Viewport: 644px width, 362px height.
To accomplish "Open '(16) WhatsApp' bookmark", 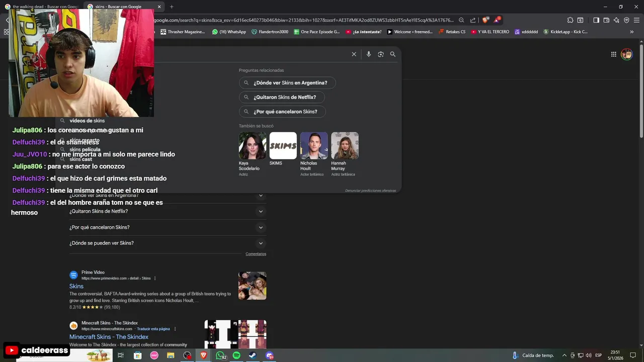I will [x=229, y=32].
